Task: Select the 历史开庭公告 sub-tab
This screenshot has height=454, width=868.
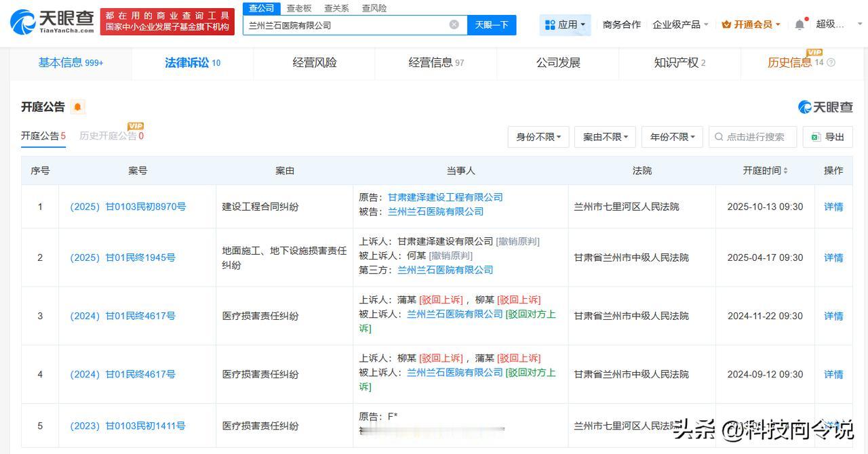Action: pos(111,136)
